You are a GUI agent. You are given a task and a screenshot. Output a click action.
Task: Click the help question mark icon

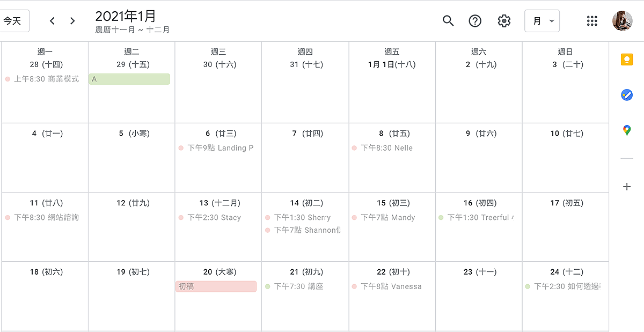pyautogui.click(x=475, y=21)
